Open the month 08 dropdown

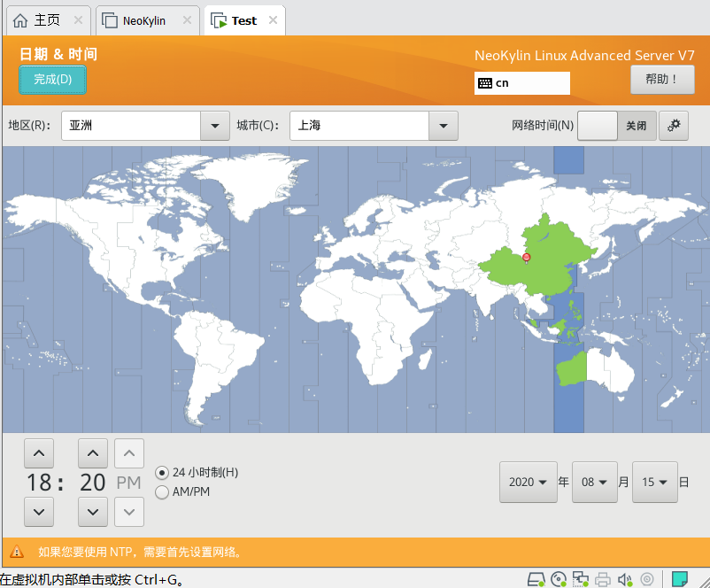tap(595, 482)
